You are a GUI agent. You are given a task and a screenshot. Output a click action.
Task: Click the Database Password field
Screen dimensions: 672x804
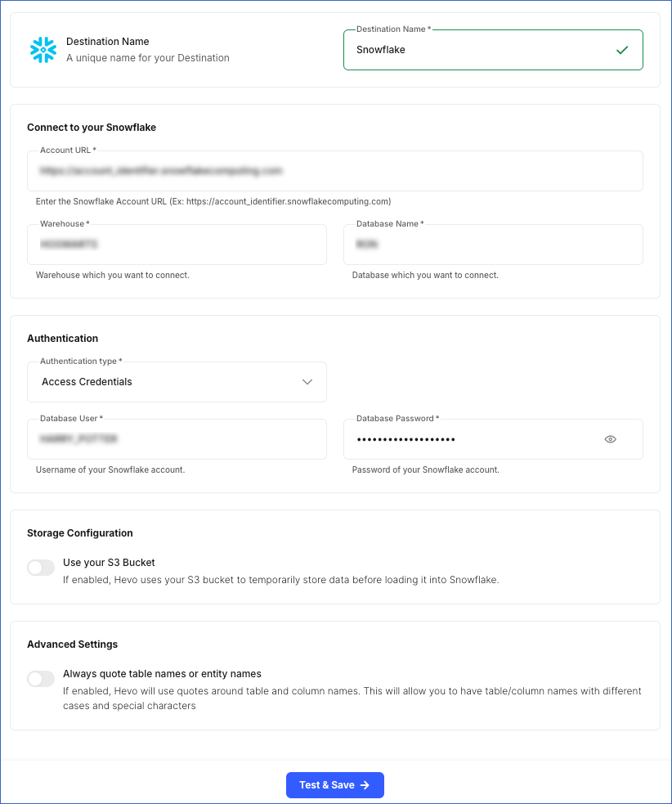pos(474,439)
